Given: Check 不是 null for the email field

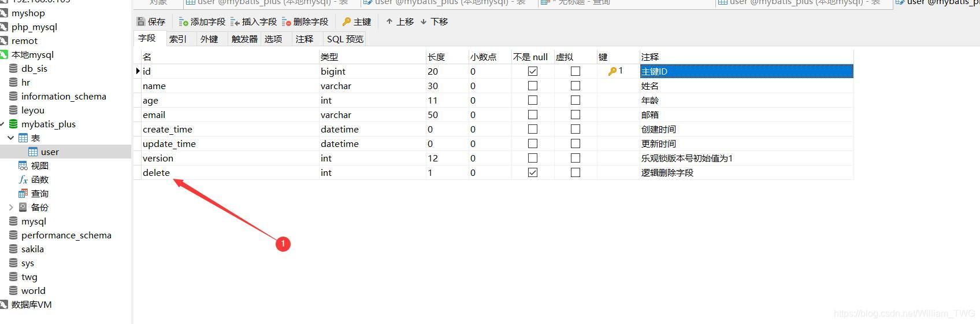Looking at the screenshot, I should point(533,115).
